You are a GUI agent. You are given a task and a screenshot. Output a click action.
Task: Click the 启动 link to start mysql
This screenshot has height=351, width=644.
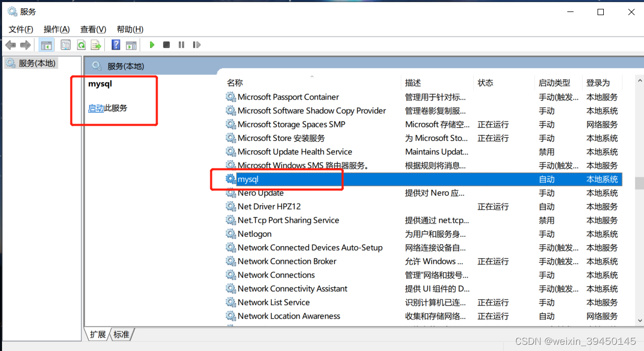pyautogui.click(x=96, y=108)
